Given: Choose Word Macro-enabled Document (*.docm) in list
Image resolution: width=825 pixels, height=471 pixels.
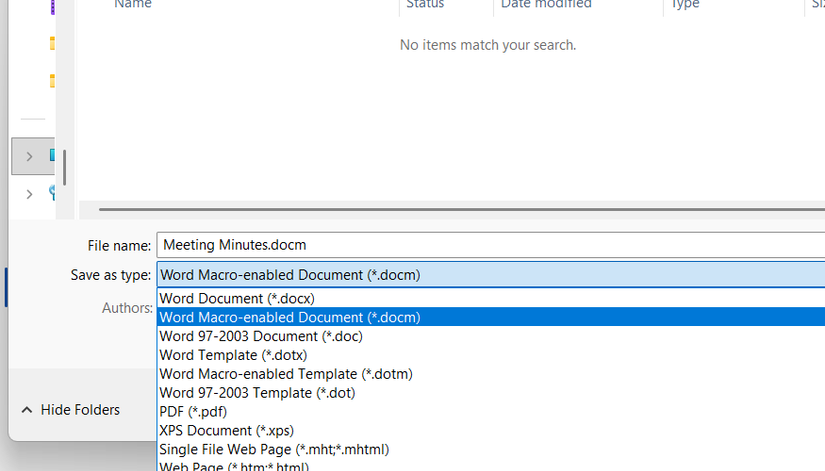Looking at the screenshot, I should [x=491, y=317].
